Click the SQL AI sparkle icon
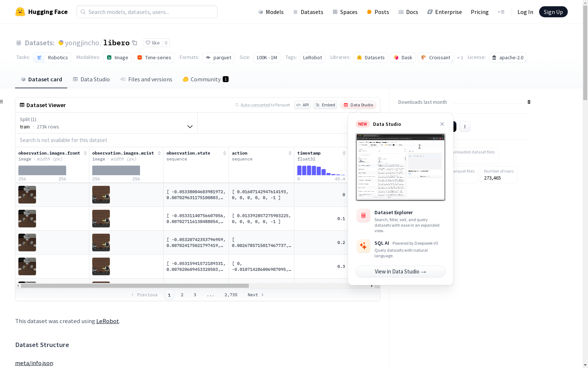The image size is (588, 368). click(363, 246)
